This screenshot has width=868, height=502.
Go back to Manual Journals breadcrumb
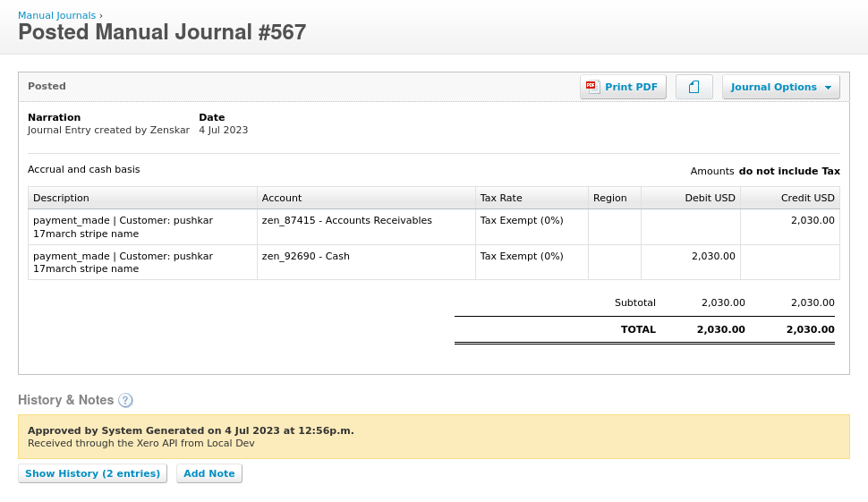(56, 15)
